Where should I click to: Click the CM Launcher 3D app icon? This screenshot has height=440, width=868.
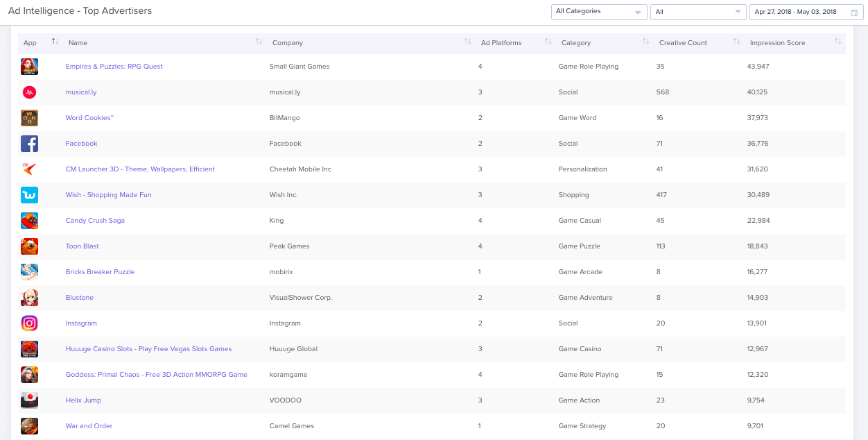[29, 169]
